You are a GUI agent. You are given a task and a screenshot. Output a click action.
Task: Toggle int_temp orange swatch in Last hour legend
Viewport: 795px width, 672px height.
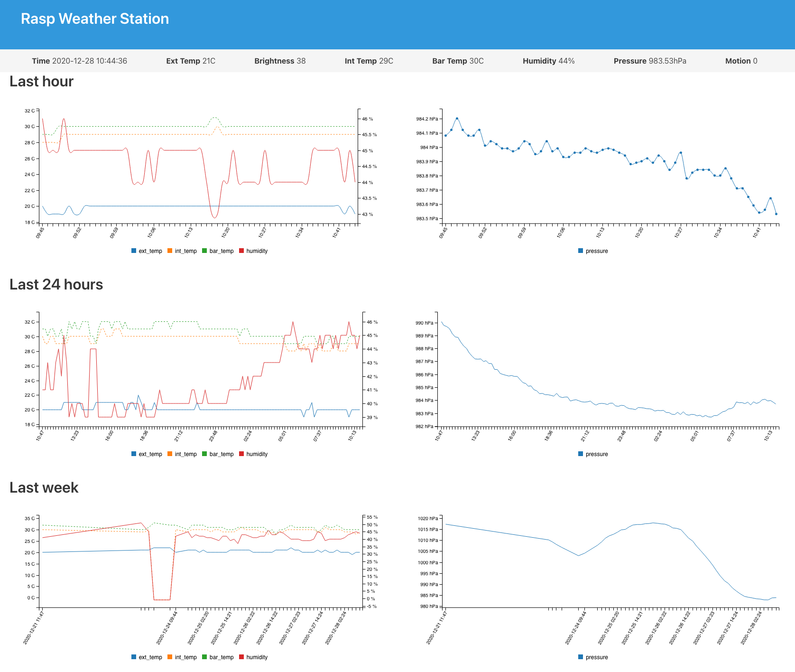coord(170,251)
